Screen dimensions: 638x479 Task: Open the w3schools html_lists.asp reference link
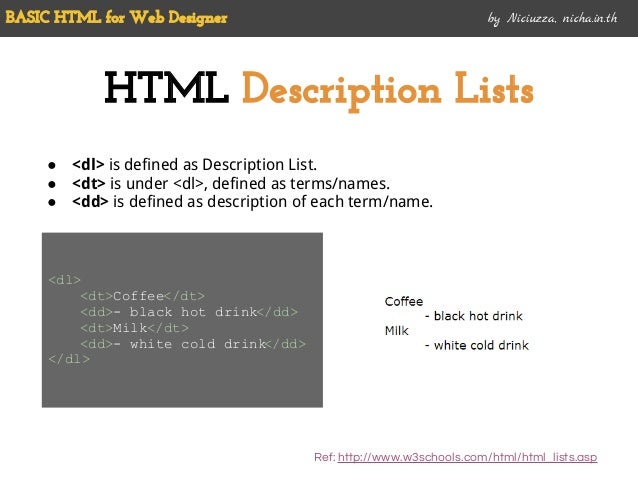coord(467,457)
